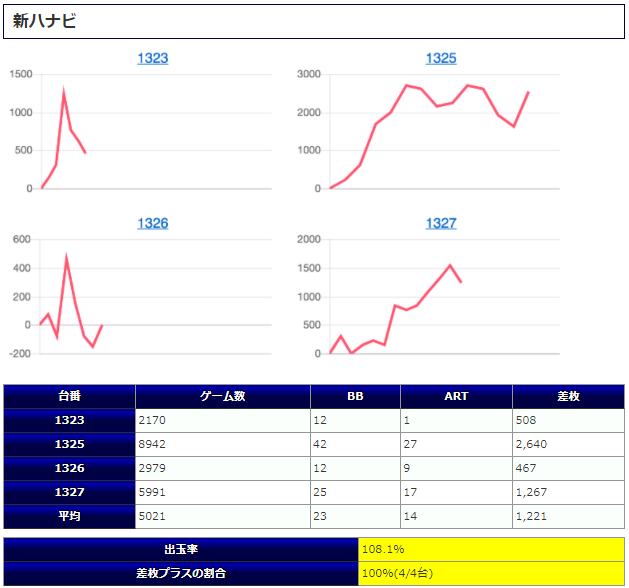Click the BB column header
Image resolution: width=629 pixels, height=588 pixels.
tap(355, 397)
